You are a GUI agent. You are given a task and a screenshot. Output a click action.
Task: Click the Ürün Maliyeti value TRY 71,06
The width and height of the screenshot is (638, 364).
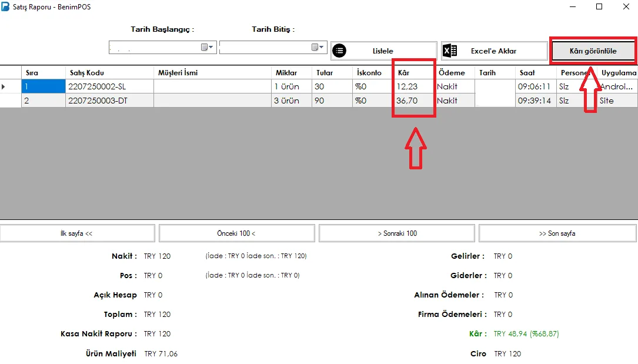[161, 354]
